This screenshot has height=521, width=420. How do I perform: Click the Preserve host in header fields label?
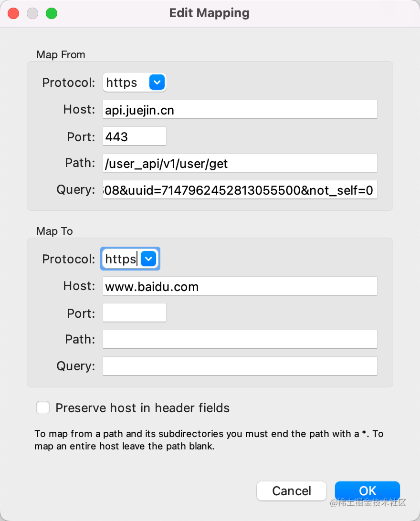point(143,408)
